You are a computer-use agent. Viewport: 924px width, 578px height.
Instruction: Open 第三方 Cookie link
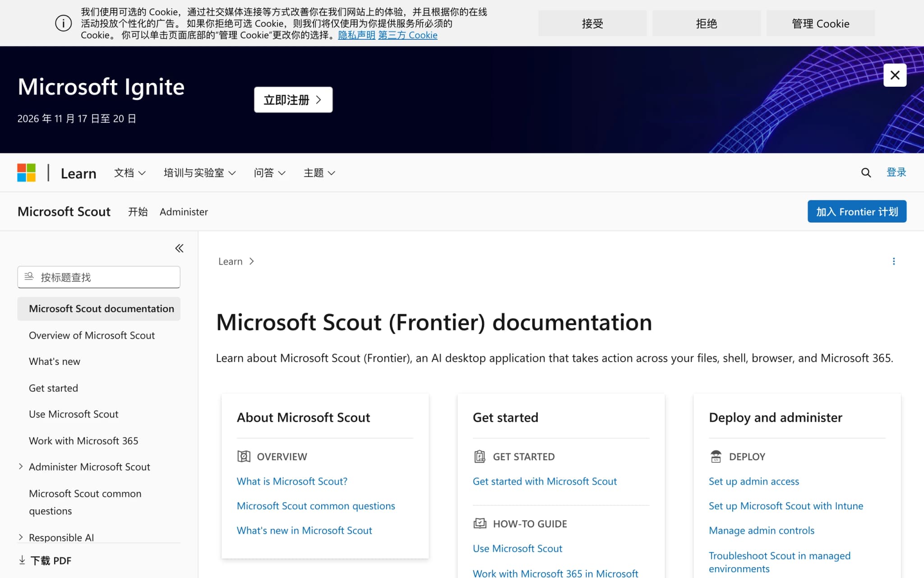coord(407,35)
